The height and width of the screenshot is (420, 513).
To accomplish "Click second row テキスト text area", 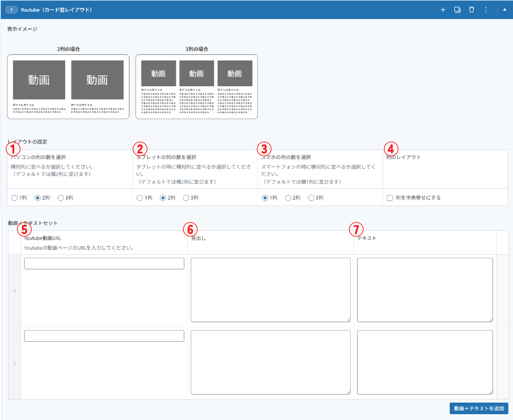I will [x=425, y=362].
